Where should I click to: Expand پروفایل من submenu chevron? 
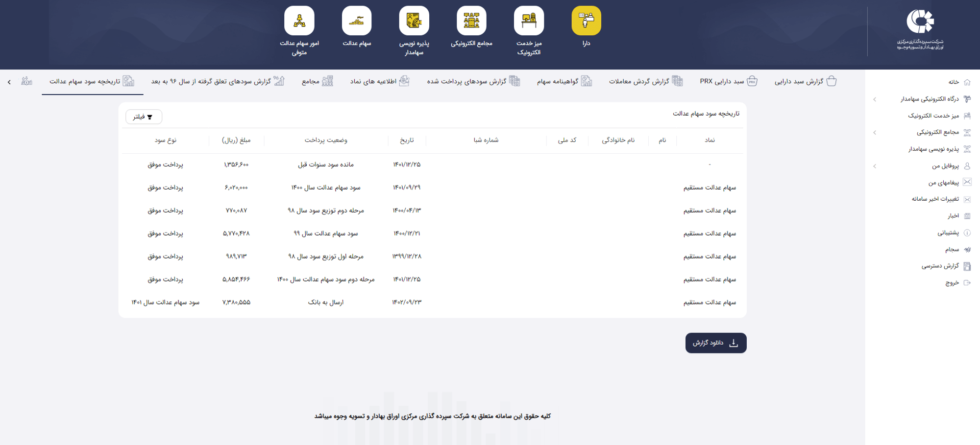point(875,166)
